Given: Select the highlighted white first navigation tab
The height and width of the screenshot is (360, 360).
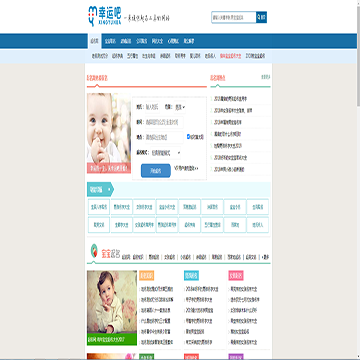Looking at the screenshot, I should [x=94, y=41].
